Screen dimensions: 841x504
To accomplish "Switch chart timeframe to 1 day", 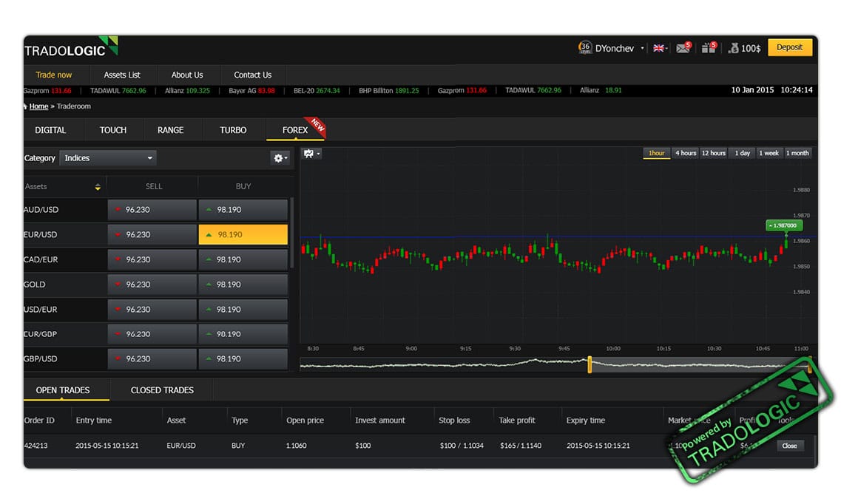I will coord(742,153).
